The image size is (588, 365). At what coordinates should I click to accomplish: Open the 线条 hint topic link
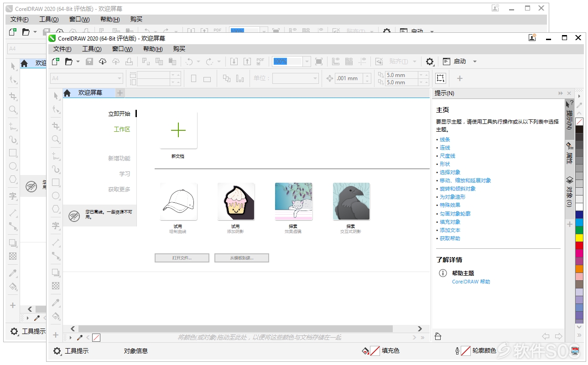(x=445, y=139)
